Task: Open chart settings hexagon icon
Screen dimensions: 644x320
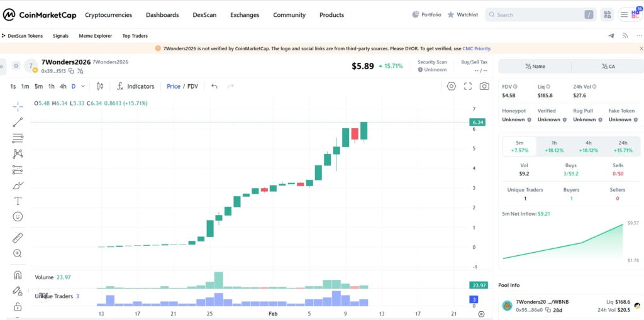Action: 451,86
